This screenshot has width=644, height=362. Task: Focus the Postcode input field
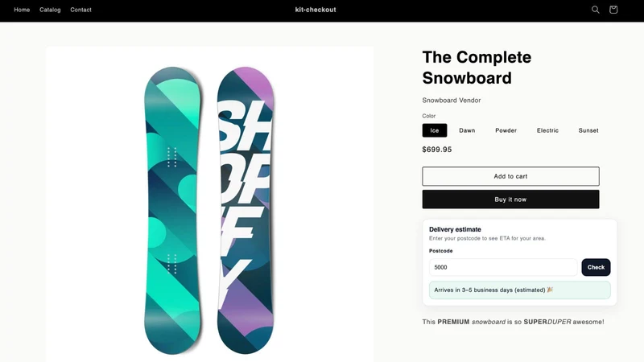pos(503,267)
